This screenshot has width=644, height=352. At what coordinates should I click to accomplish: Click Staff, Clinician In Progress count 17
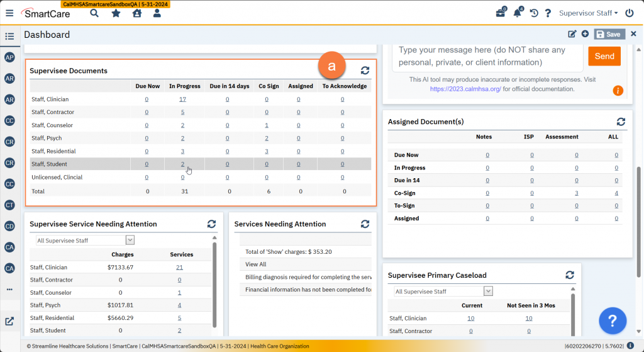pos(182,99)
